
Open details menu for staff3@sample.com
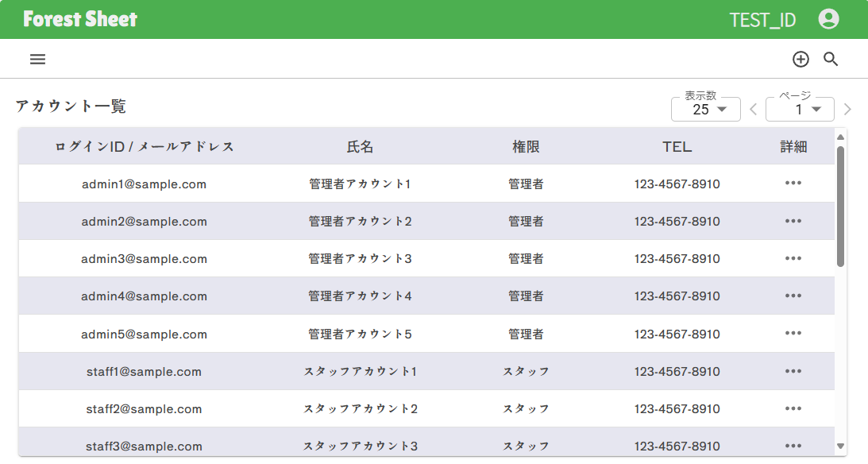(x=793, y=446)
